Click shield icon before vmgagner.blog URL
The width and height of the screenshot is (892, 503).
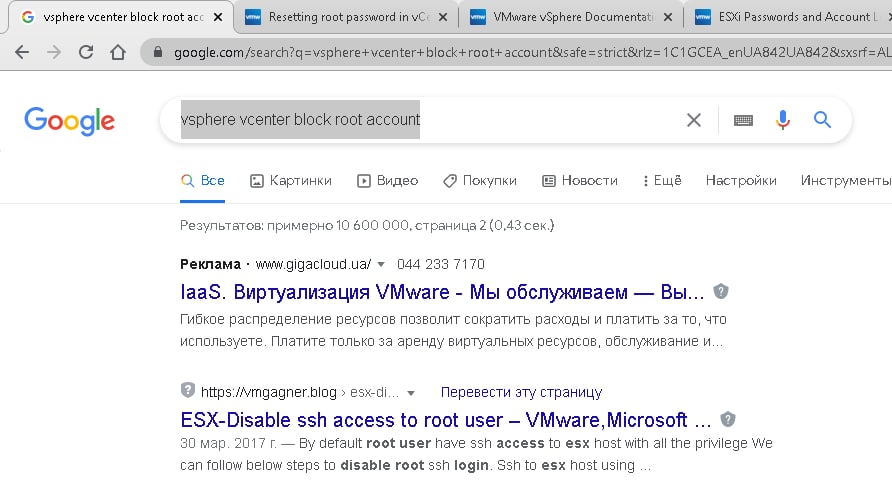(x=188, y=390)
